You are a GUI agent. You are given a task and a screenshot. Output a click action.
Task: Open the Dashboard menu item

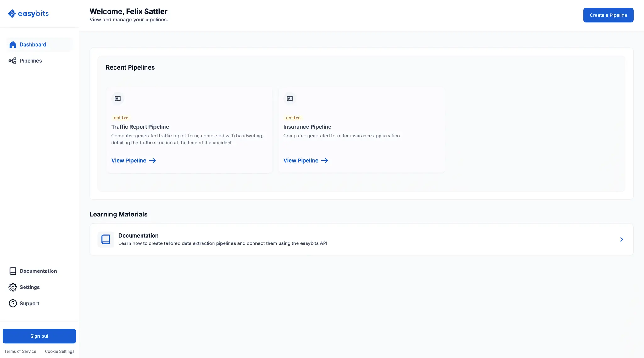point(39,44)
